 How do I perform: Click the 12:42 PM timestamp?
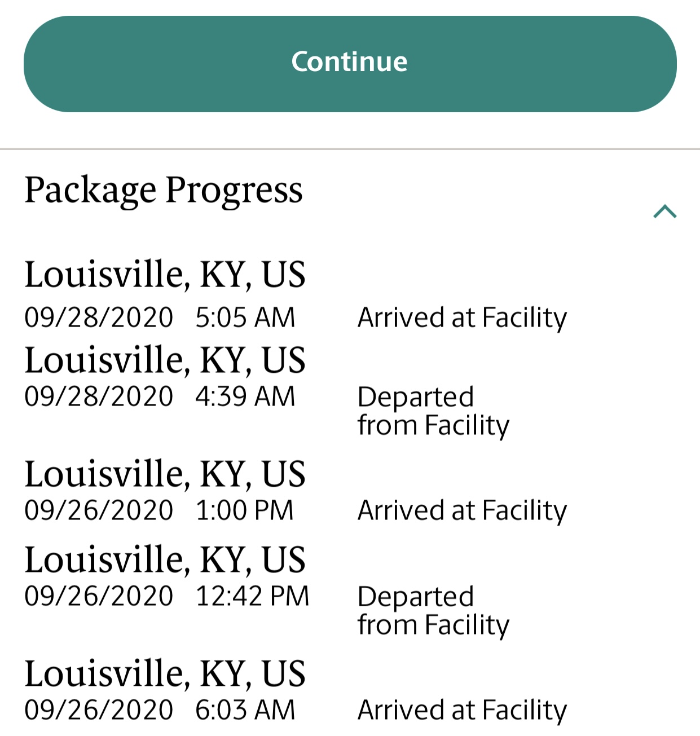252,596
